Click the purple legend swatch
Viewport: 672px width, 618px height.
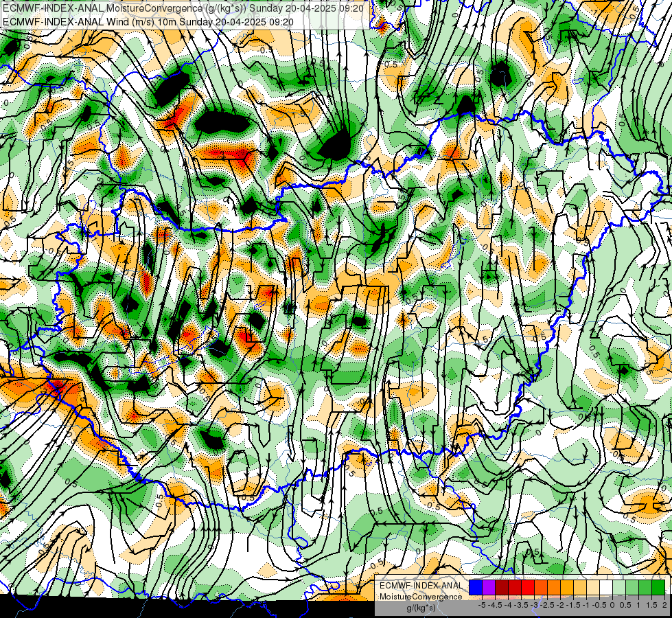[489, 587]
